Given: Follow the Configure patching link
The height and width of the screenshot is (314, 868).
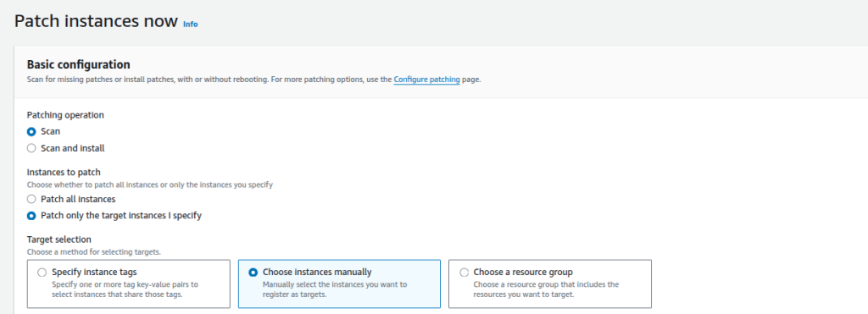Looking at the screenshot, I should coord(427,80).
